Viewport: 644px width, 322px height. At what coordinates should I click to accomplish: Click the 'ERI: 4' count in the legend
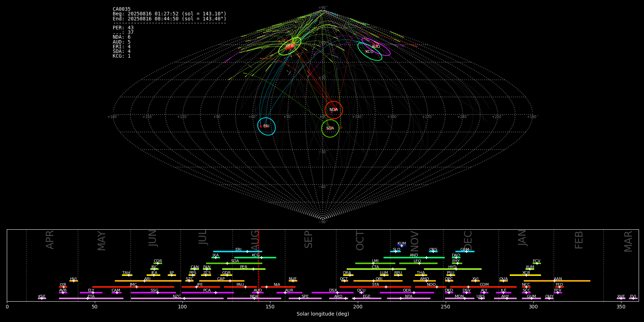tap(122, 47)
